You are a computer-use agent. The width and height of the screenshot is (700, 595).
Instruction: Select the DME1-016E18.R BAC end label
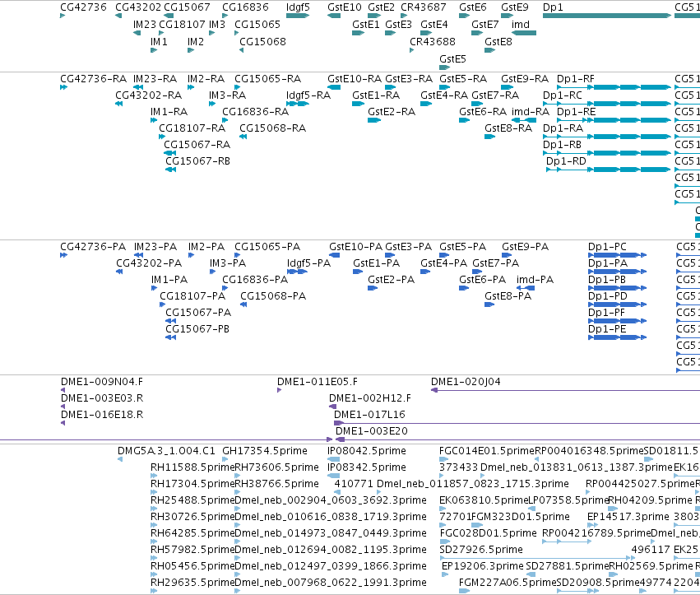coord(102,415)
